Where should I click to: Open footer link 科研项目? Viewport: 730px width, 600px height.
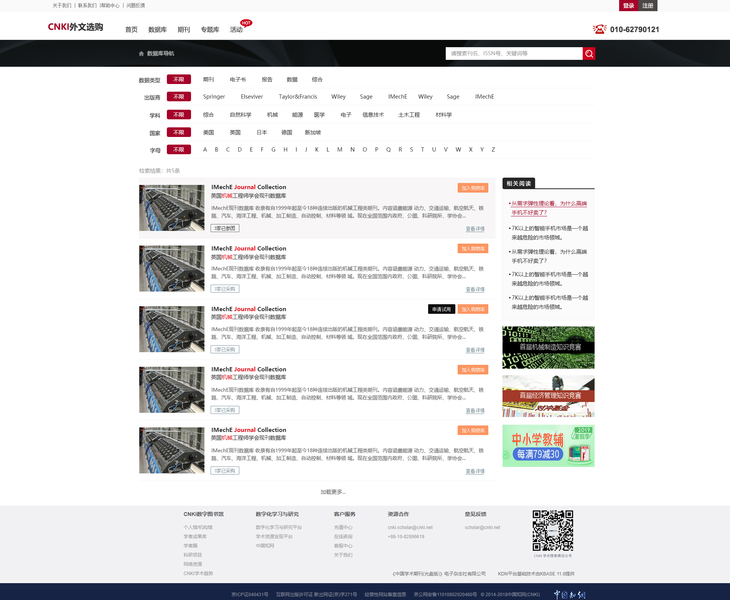tap(193, 555)
